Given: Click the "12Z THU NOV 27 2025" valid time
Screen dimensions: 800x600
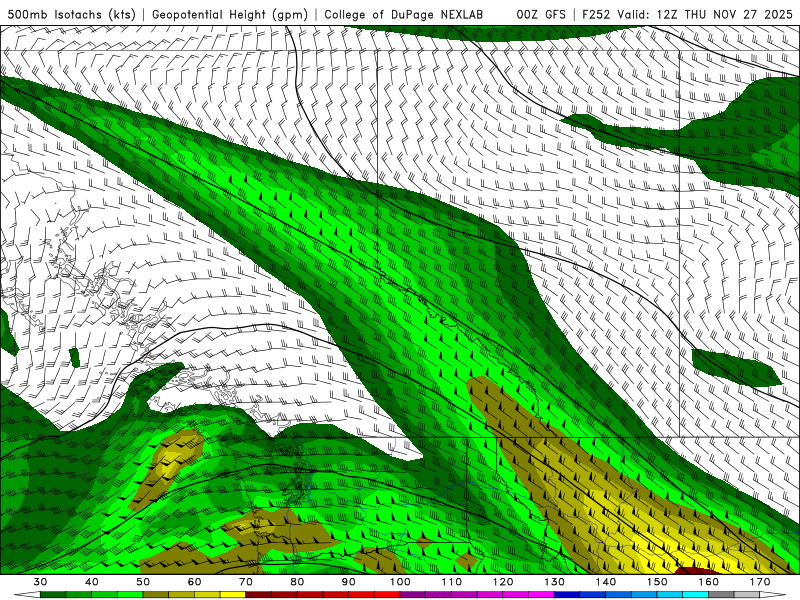Looking at the screenshot, I should click(725, 15).
